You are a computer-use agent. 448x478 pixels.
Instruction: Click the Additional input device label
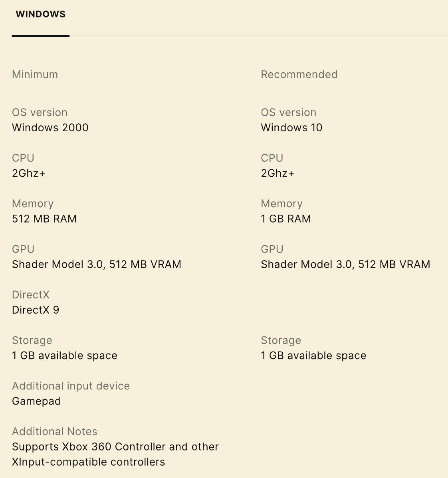point(71,386)
